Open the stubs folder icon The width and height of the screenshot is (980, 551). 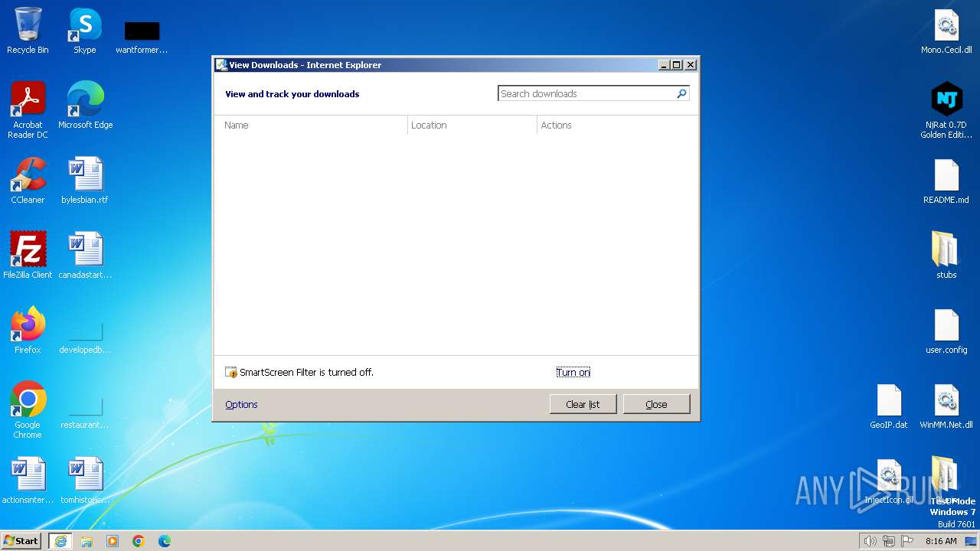pyautogui.click(x=946, y=255)
